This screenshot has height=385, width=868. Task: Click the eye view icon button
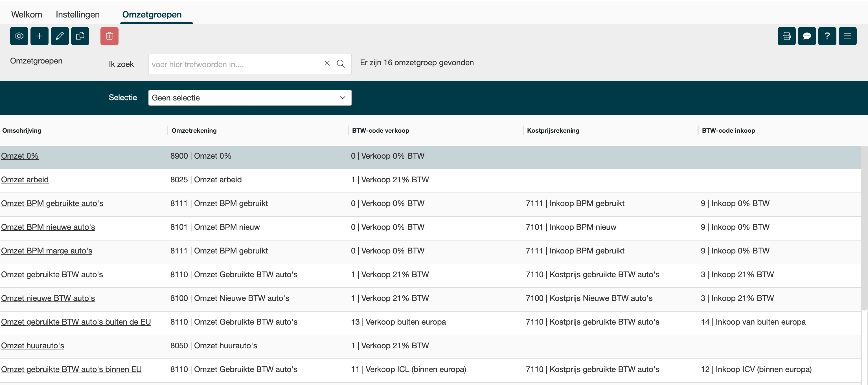click(19, 36)
